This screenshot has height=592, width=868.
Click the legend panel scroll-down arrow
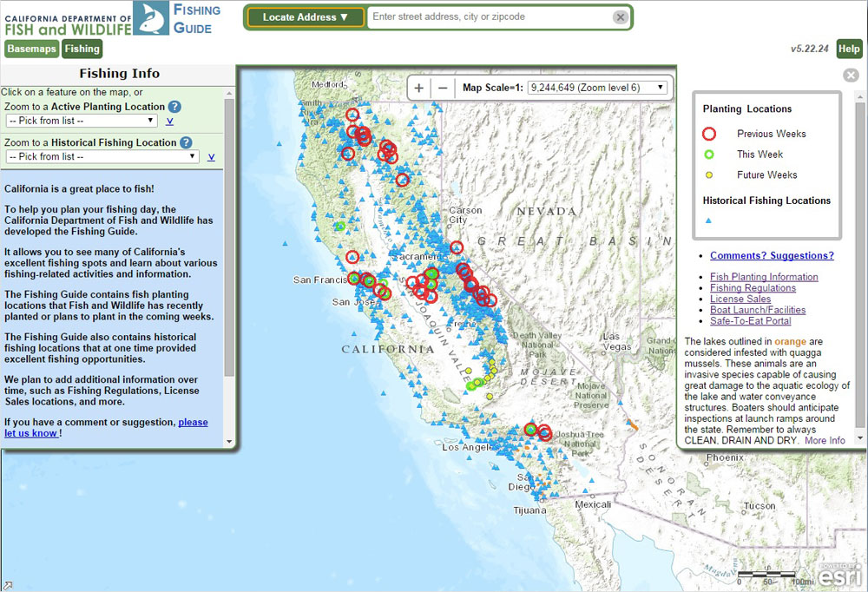pos(859,438)
